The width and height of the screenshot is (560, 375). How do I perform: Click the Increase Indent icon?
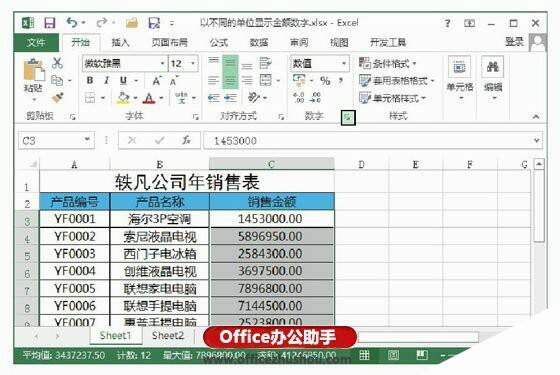click(230, 98)
